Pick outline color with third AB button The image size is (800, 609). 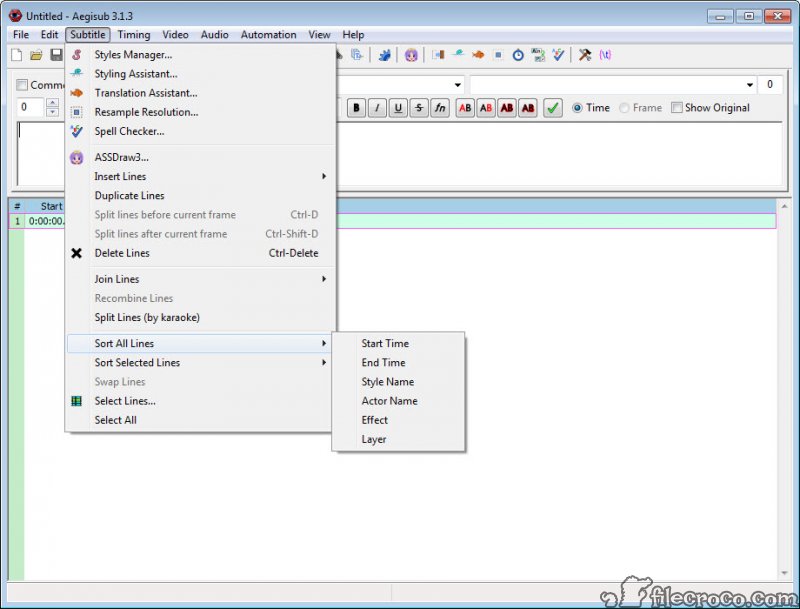(x=507, y=108)
